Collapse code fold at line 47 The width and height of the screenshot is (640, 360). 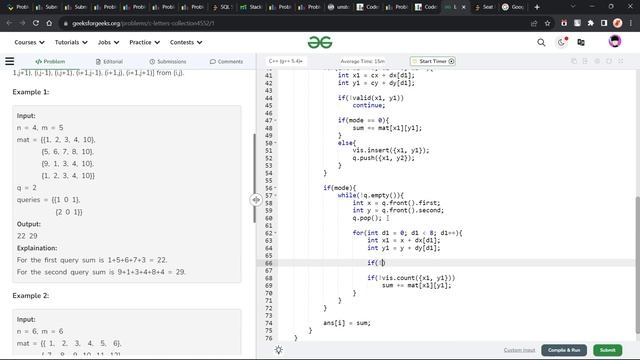(x=276, y=120)
